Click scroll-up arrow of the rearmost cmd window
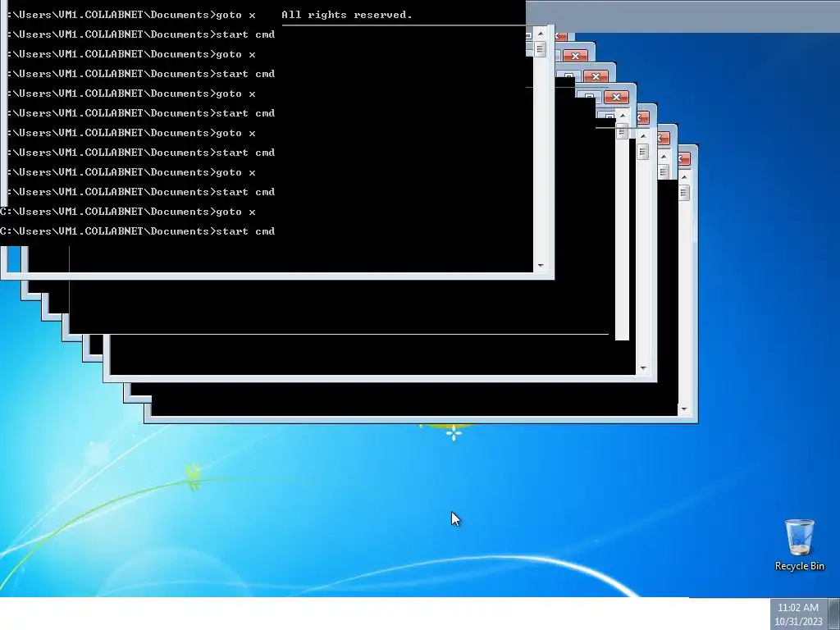The height and width of the screenshot is (630, 840). click(x=683, y=177)
